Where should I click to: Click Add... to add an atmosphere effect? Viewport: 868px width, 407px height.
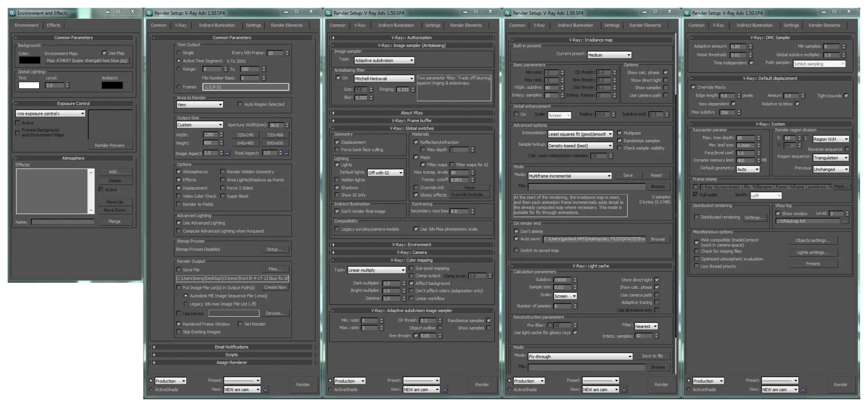click(115, 172)
